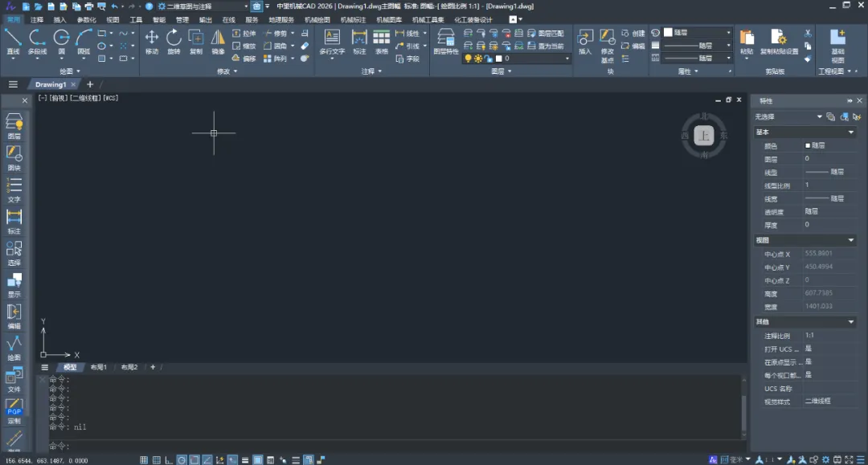The height and width of the screenshot is (465, 868).
Task: Open 图层特性 (Layer Properties)
Action: 445,42
